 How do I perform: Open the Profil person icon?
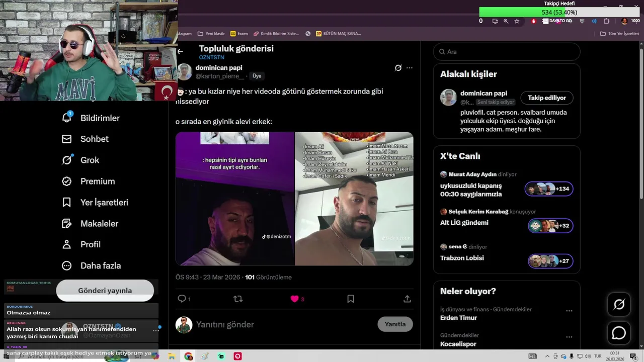tap(66, 244)
